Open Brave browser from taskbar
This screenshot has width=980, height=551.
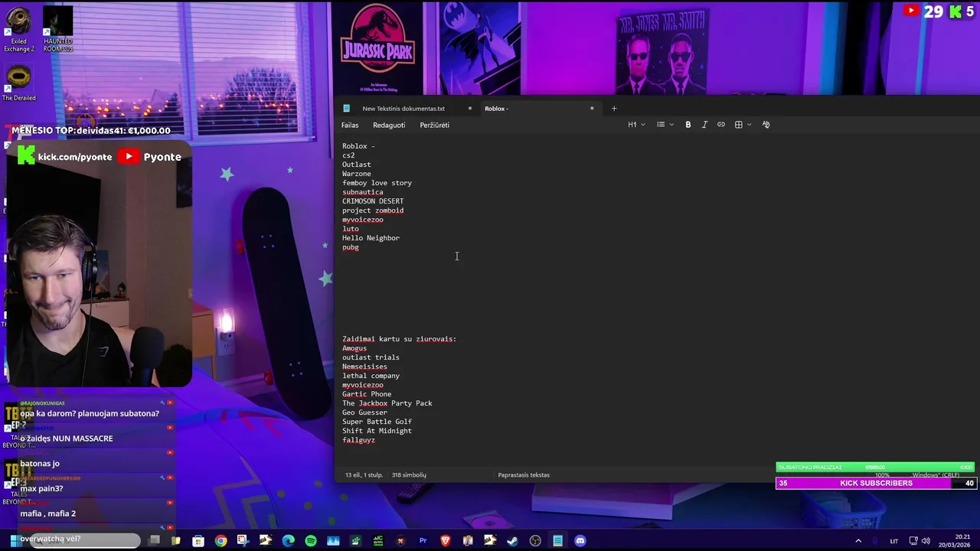(x=446, y=541)
